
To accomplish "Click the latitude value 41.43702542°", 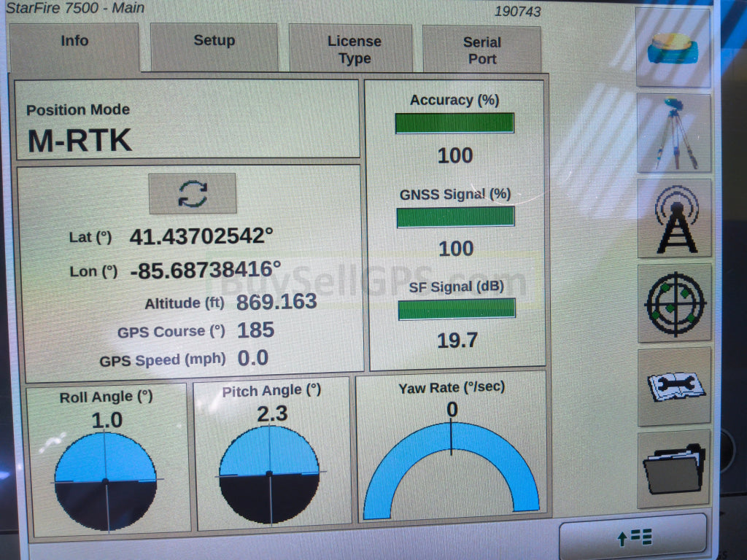I will point(201,237).
